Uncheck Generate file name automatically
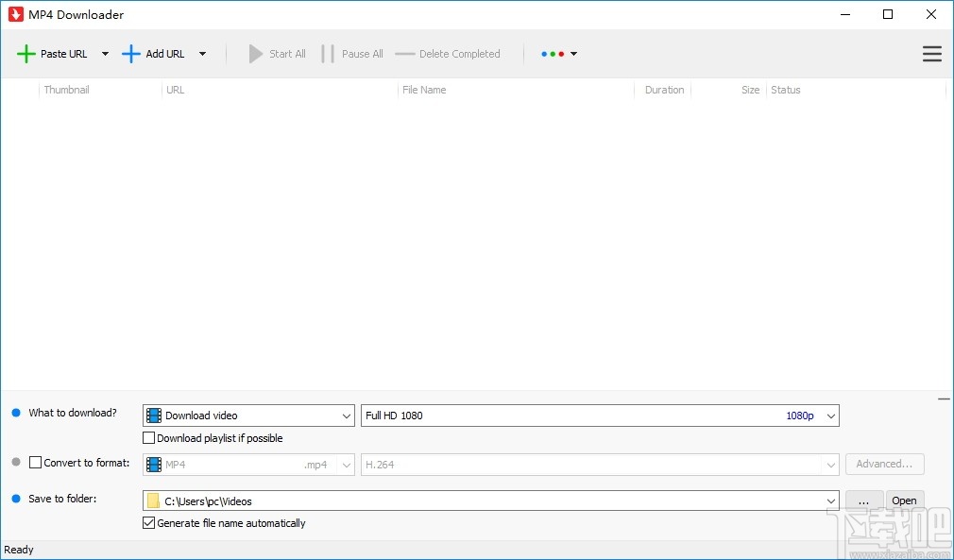The width and height of the screenshot is (954, 560). click(x=147, y=523)
